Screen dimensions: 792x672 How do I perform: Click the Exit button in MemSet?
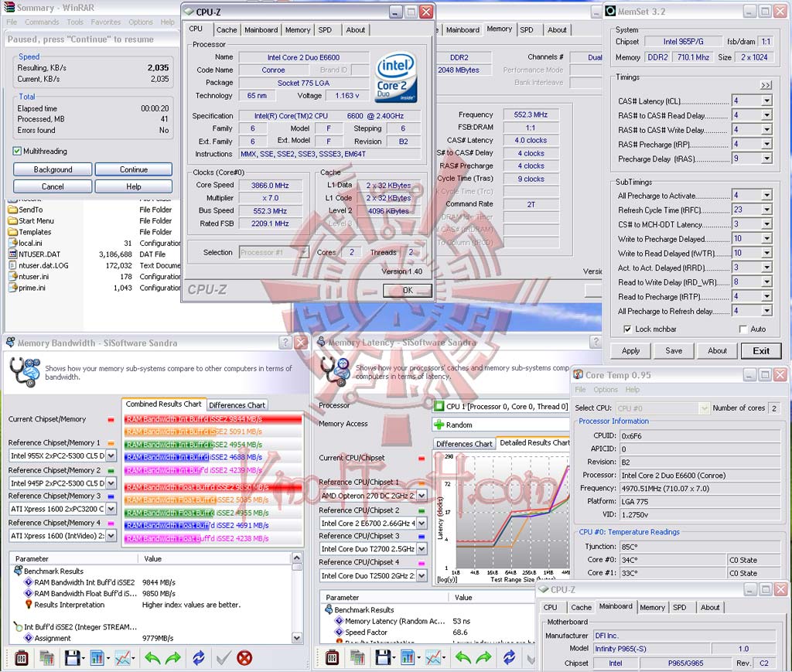[x=761, y=351]
